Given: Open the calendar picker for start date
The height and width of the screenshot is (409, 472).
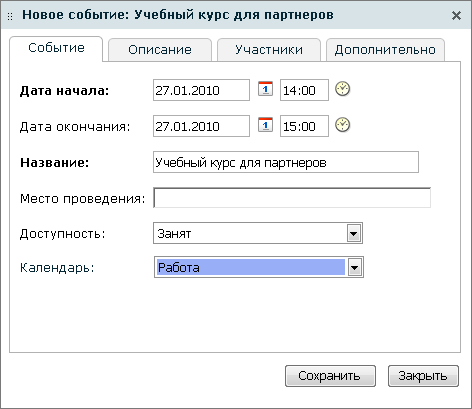Looking at the screenshot, I should [265, 89].
